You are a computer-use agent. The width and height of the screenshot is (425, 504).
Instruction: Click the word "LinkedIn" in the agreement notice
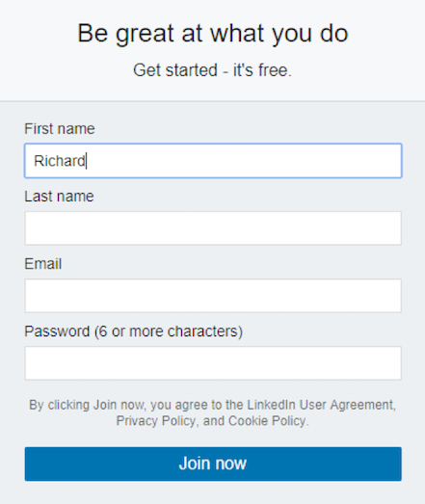click(x=271, y=405)
